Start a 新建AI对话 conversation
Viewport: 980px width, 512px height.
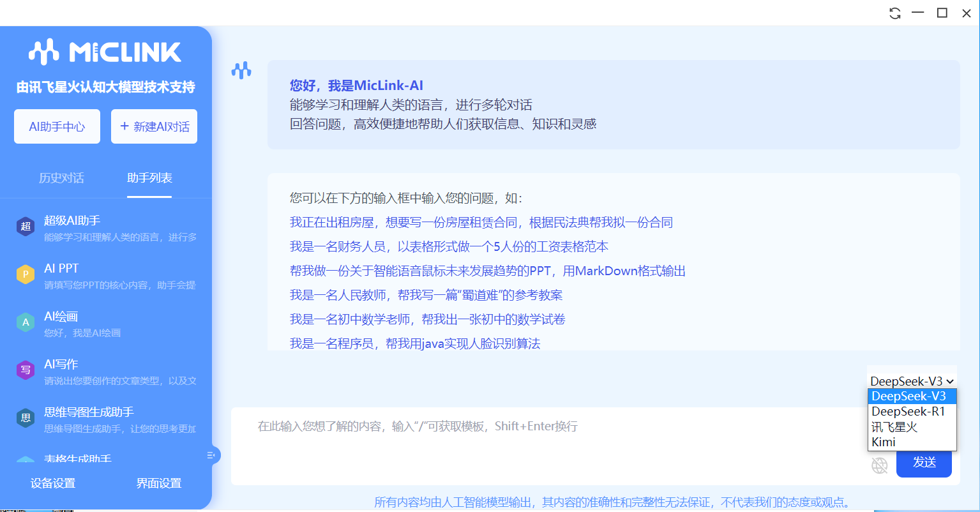click(155, 126)
